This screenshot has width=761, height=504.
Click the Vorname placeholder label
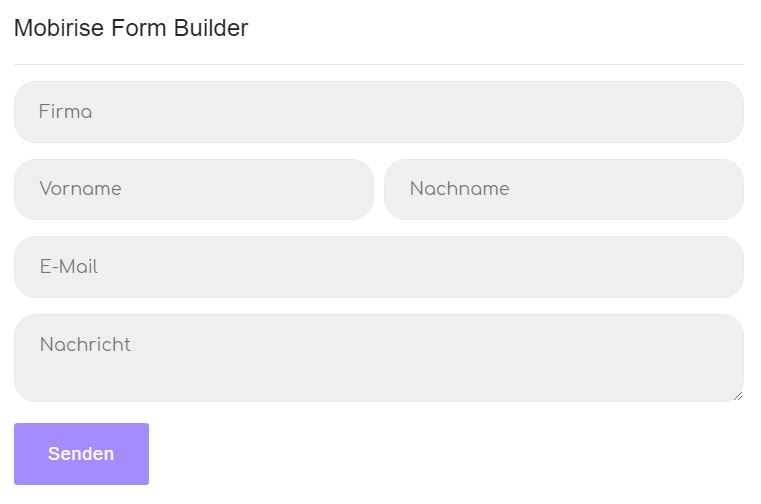click(80, 189)
